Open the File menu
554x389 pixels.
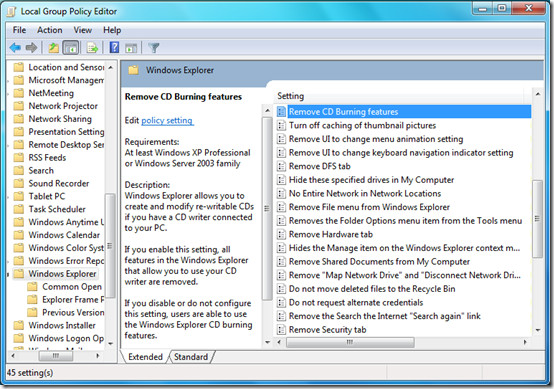(19, 30)
